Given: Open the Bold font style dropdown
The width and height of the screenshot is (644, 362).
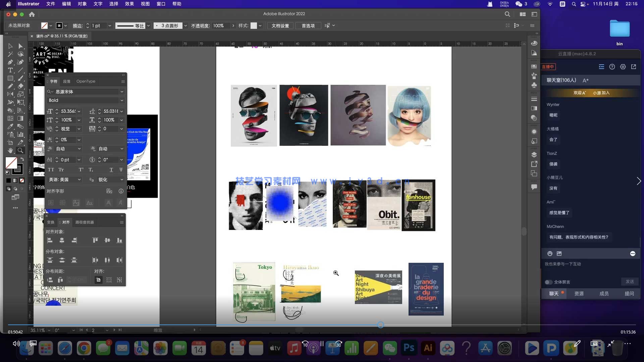Looking at the screenshot, I should click(x=122, y=100).
